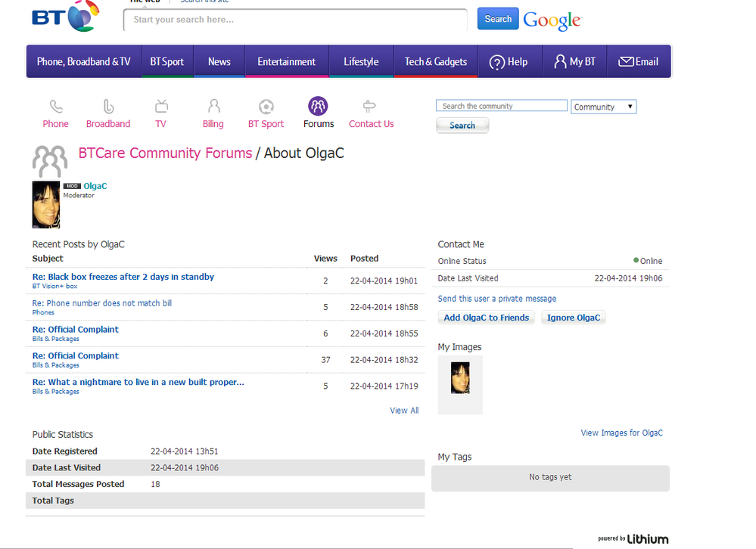
Task: Click the community people icon beside forum title
Action: coord(50,161)
